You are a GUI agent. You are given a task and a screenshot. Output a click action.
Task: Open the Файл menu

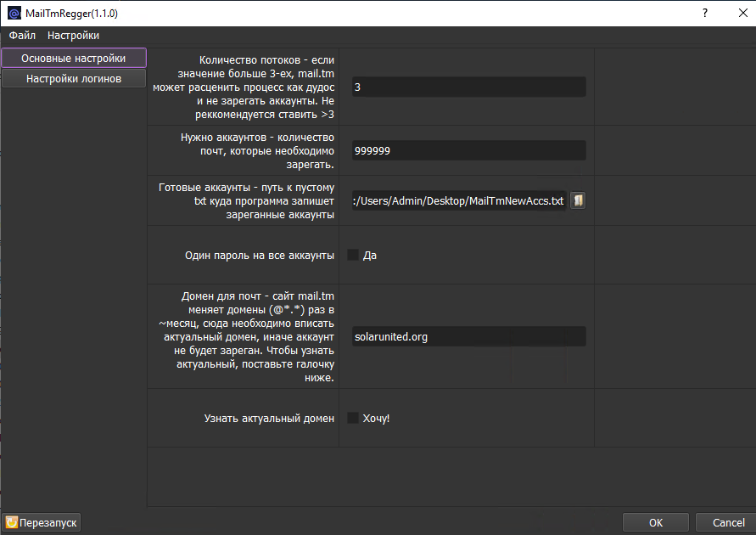tap(22, 35)
